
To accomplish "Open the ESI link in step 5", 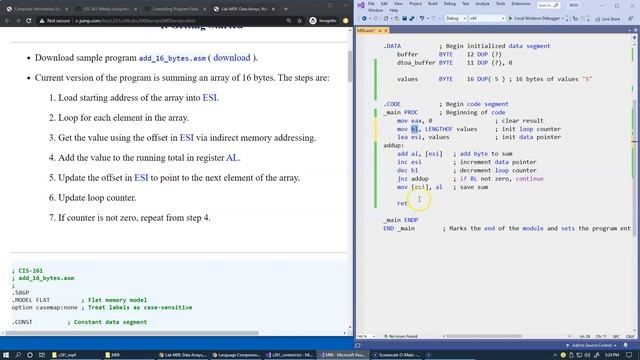I will (x=141, y=178).
